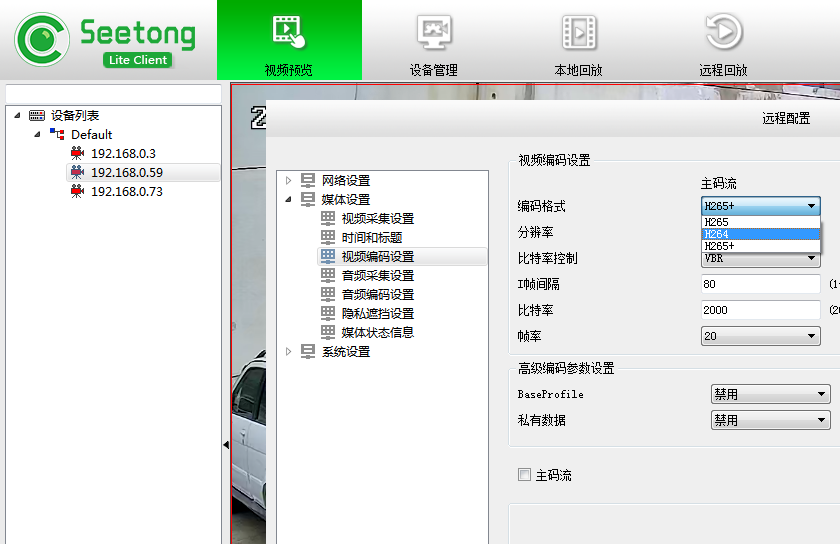Select device 192.168.0.3
840x544 pixels.
(123, 154)
